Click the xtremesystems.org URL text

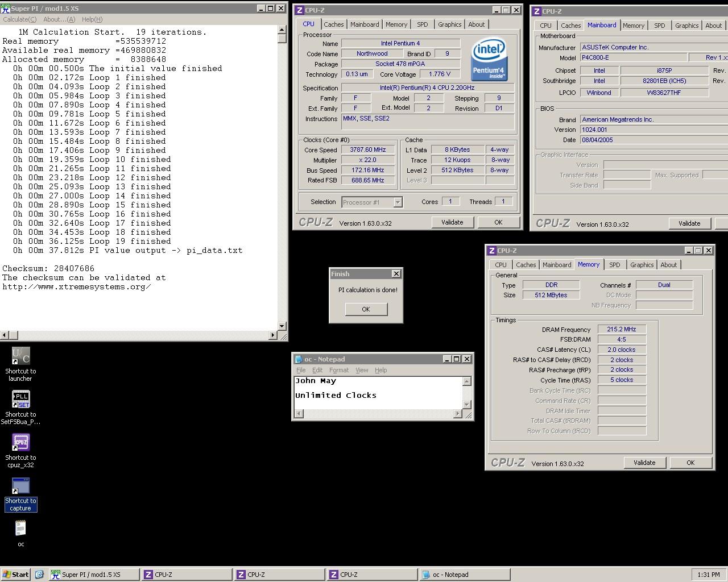pos(77,286)
